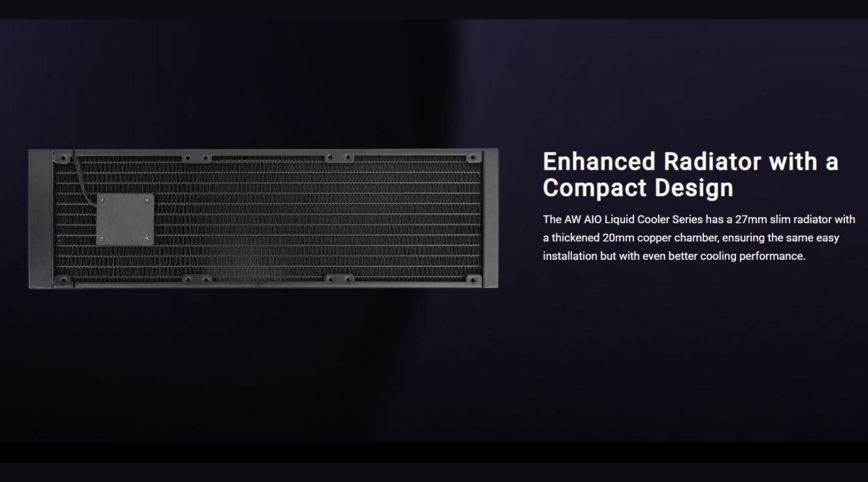Screen dimensions: 868x482
Task: Click the words "Compact Design" in the heading
Action: pos(638,188)
